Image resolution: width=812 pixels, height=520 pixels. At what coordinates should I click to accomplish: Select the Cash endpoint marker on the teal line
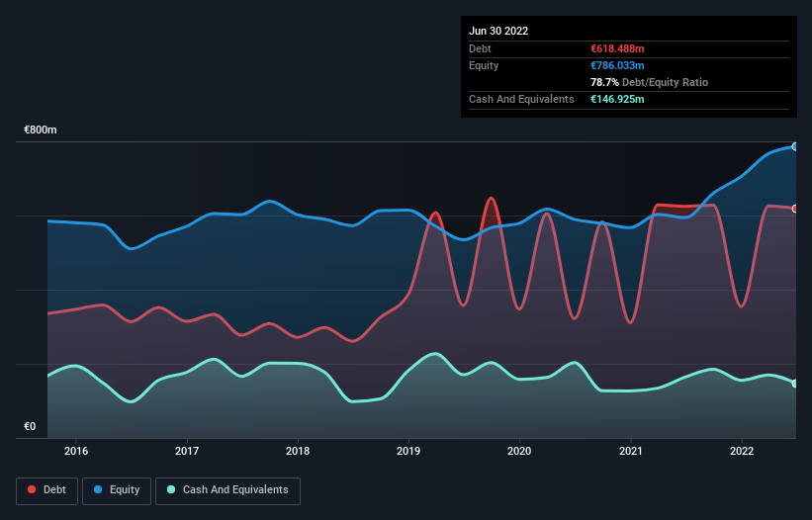[795, 384]
